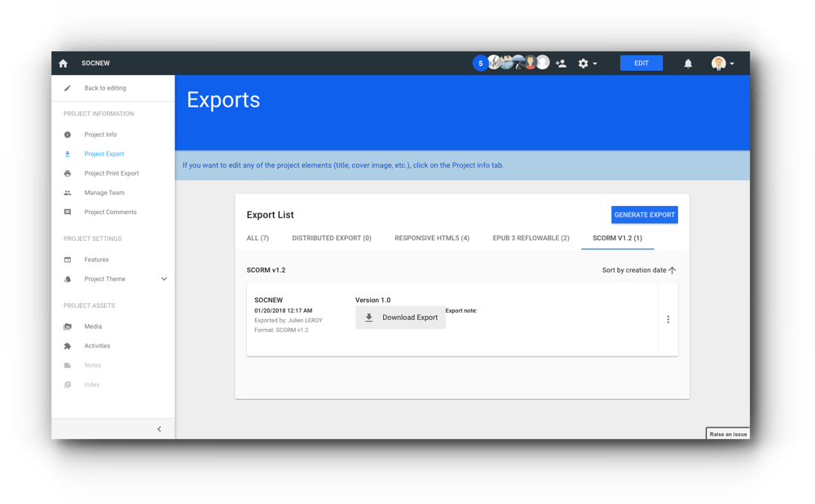Click the Version 1.0 label
The image size is (815, 504).
(x=372, y=300)
